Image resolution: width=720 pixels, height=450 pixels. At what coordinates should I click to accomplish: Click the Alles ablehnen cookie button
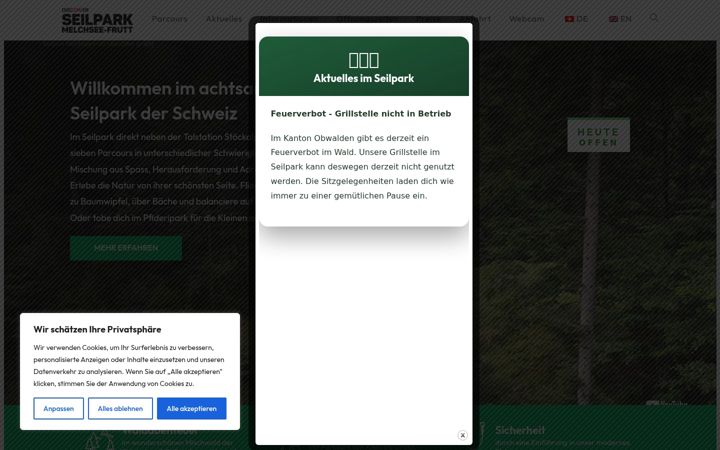click(x=120, y=408)
